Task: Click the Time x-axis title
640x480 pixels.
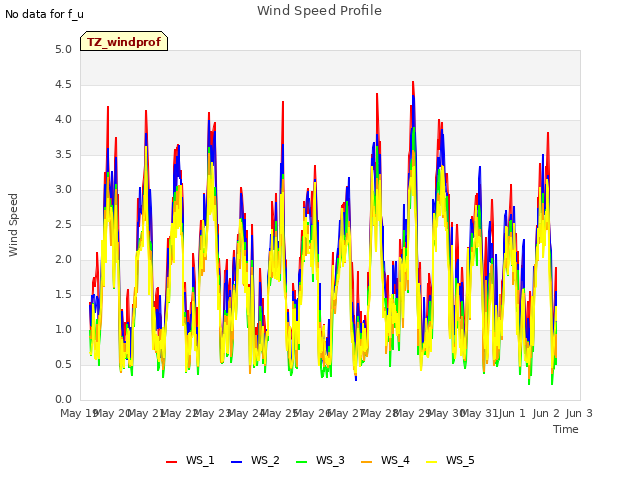Action: pyautogui.click(x=566, y=429)
